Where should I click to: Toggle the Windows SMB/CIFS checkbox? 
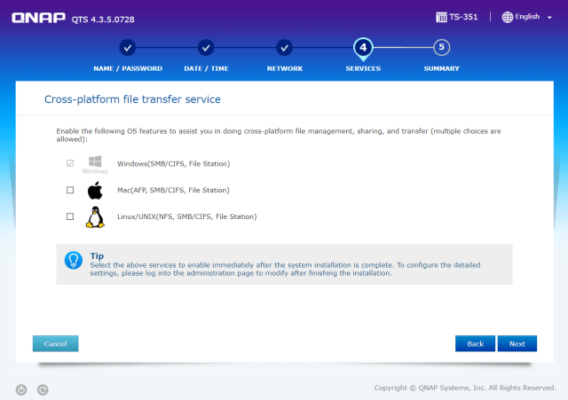[70, 163]
